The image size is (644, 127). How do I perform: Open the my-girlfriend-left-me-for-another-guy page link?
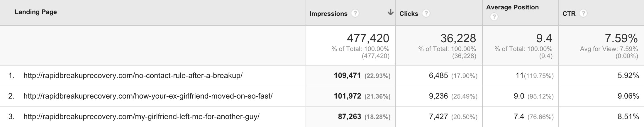click(x=141, y=117)
